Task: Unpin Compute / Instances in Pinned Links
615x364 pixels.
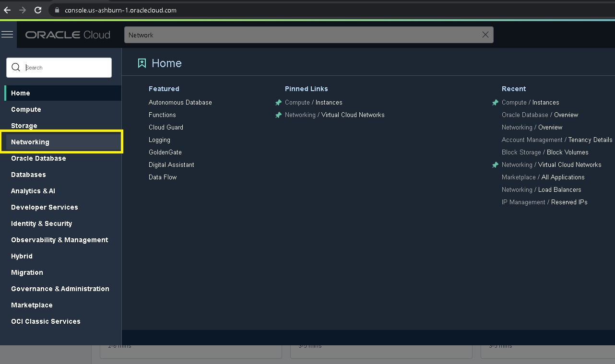Action: click(x=278, y=103)
